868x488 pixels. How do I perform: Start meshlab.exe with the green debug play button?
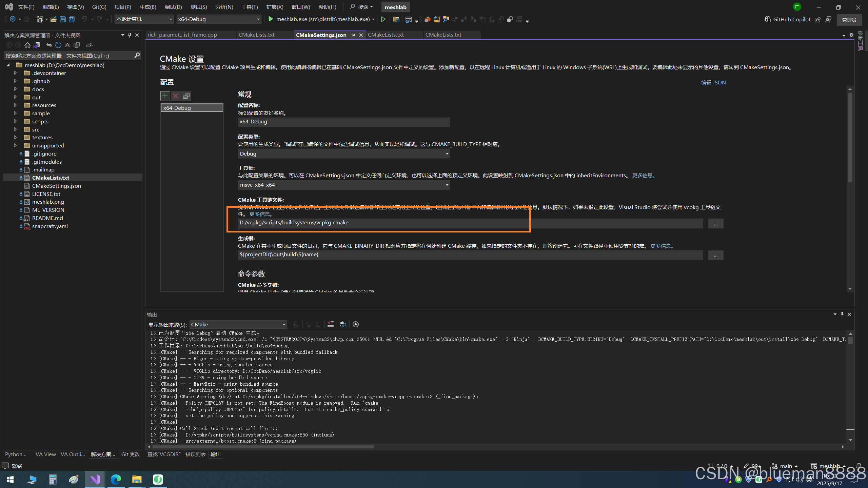[x=271, y=19]
